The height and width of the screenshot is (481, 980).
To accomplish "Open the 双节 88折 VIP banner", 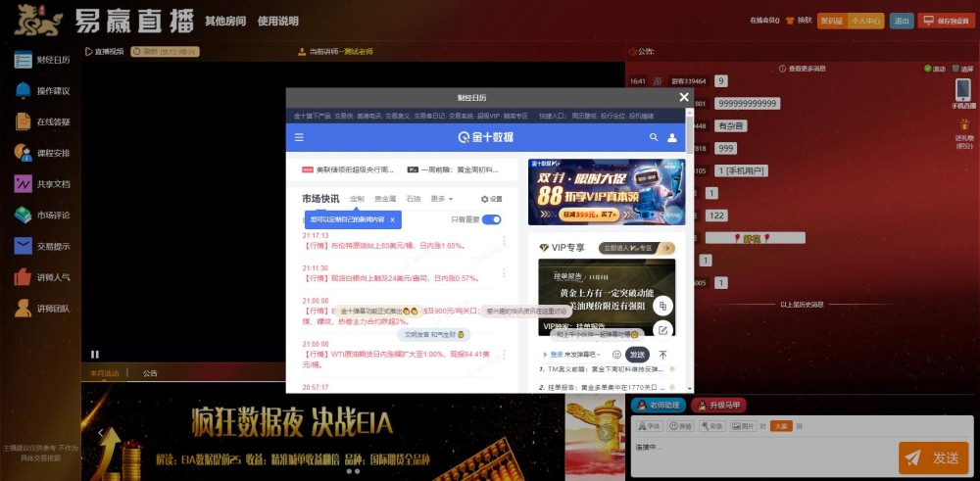I will click(607, 192).
